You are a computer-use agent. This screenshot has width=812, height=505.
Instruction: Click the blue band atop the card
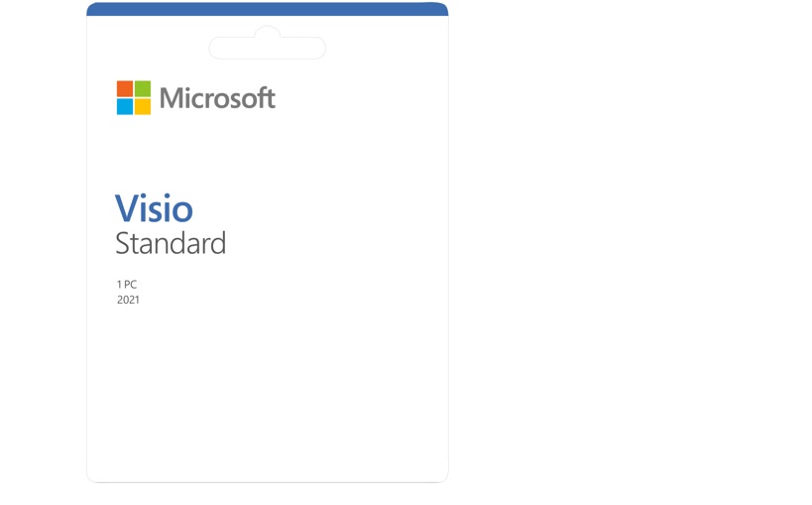point(268,10)
